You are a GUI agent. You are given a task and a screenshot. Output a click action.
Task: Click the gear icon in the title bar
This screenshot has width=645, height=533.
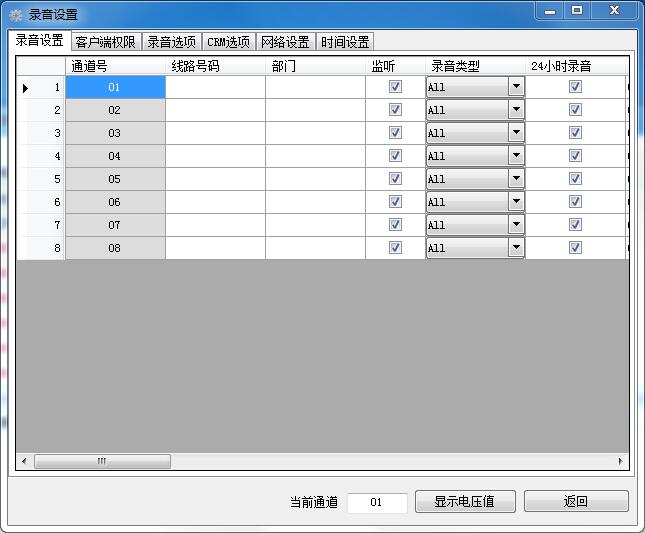pyautogui.click(x=16, y=15)
